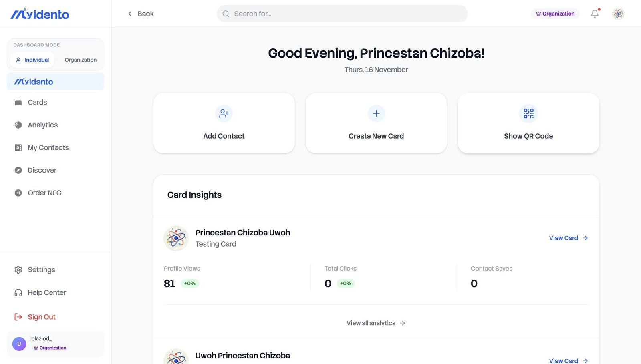Focus the Search for... field
Image resolution: width=641 pixels, height=364 pixels.
pos(342,14)
